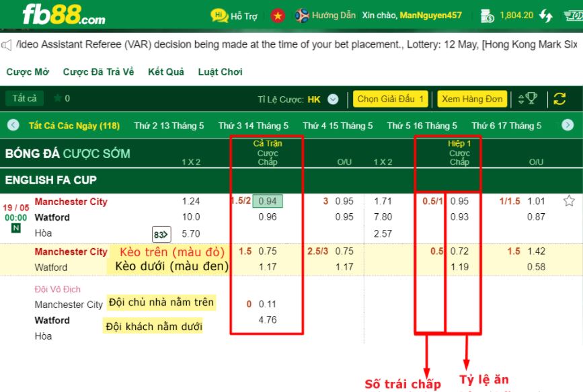Click the lightning transfer arrows icon

[x=546, y=15]
